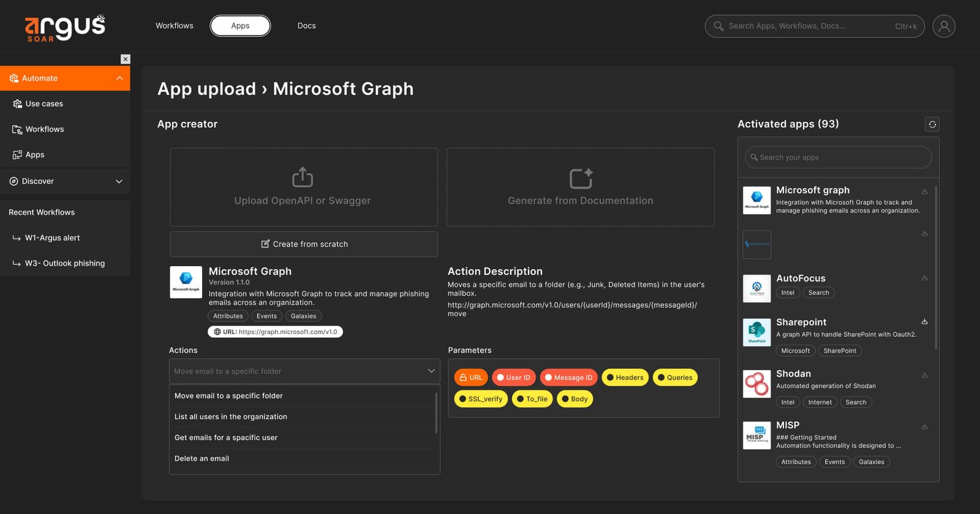Click the magnifier icon in the top search bar
Screen dimensions: 980x514
click(x=718, y=26)
